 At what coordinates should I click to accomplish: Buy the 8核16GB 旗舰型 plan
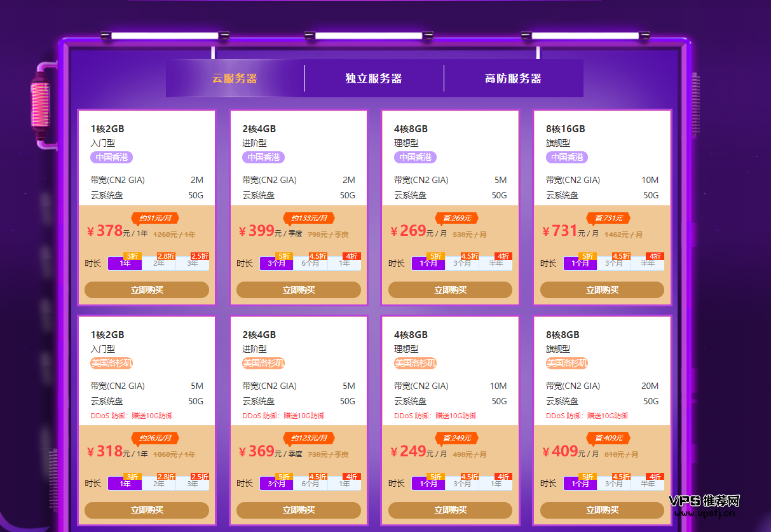click(x=602, y=290)
